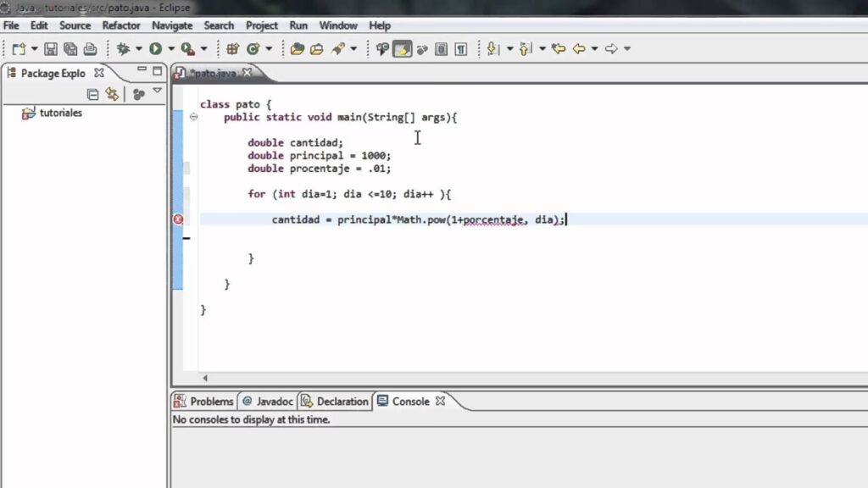Click the error marker in editor gutter

tap(178, 219)
